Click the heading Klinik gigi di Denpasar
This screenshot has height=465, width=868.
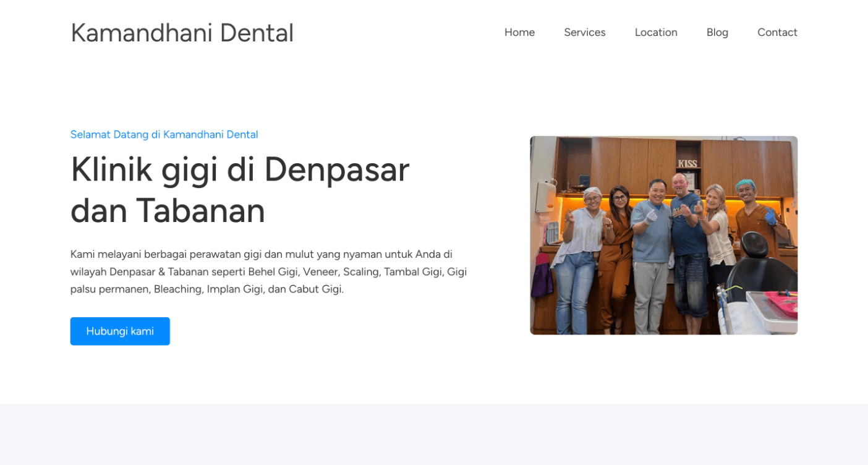pos(240,189)
